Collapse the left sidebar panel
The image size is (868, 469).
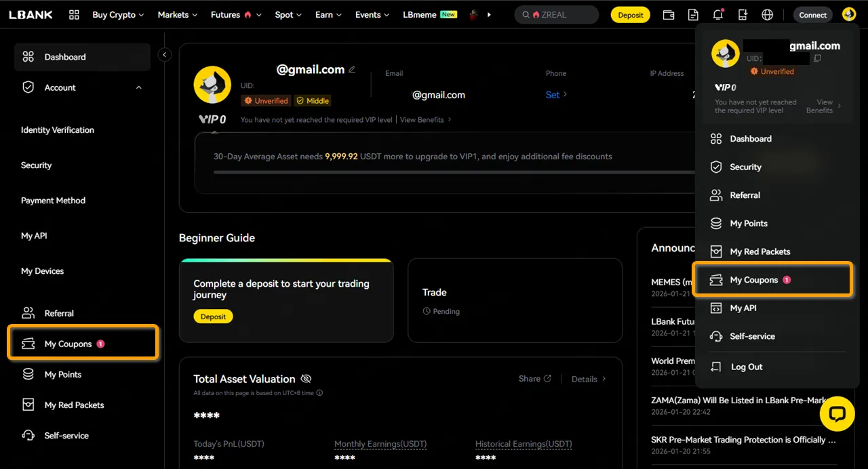point(165,55)
